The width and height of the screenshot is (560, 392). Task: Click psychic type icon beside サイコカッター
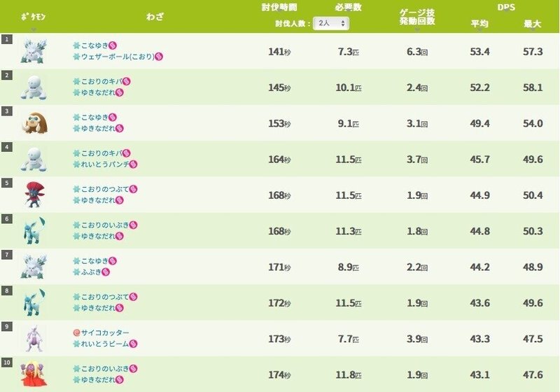click(x=76, y=332)
